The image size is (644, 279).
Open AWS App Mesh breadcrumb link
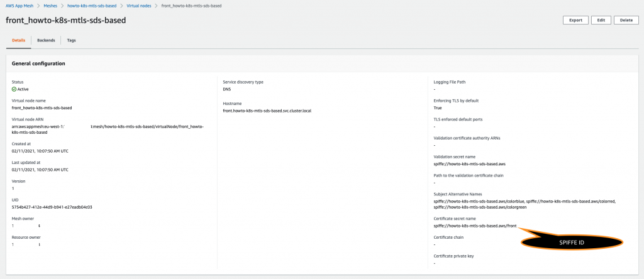point(19,6)
